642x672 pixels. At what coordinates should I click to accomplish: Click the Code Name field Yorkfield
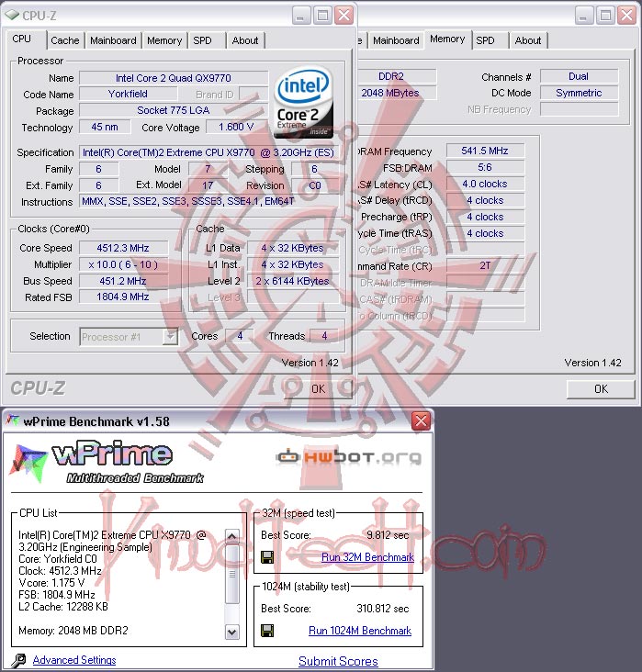(x=128, y=94)
